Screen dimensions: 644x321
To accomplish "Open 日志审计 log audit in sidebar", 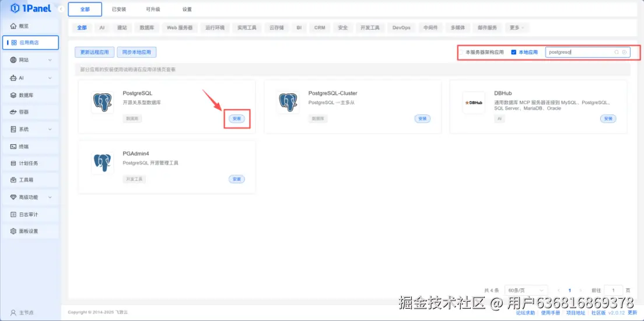I will pos(31,215).
